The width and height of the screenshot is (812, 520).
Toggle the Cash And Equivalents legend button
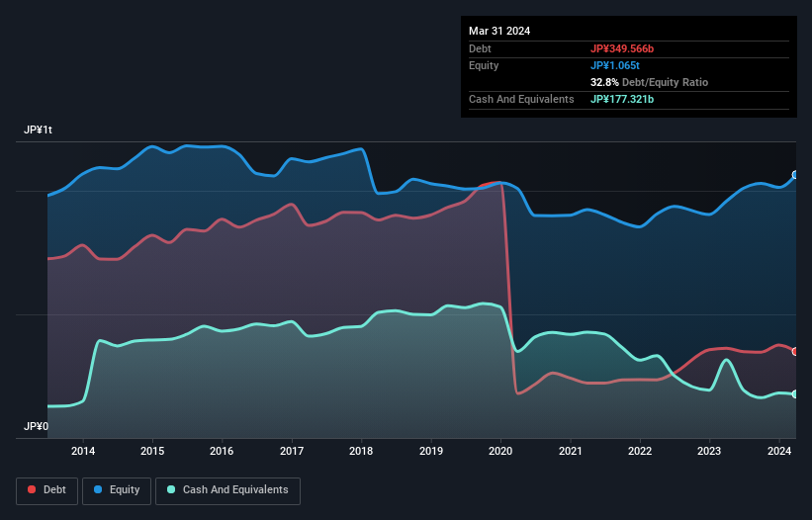click(x=227, y=490)
